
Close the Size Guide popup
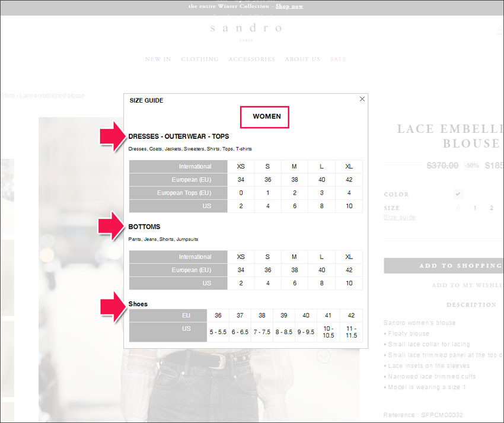pyautogui.click(x=362, y=99)
